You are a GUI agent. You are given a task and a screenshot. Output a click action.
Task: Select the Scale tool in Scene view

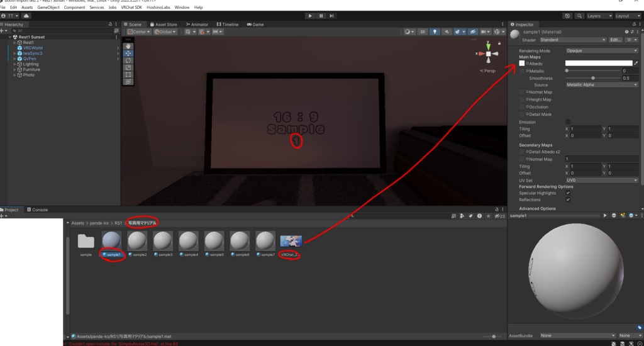coord(128,67)
